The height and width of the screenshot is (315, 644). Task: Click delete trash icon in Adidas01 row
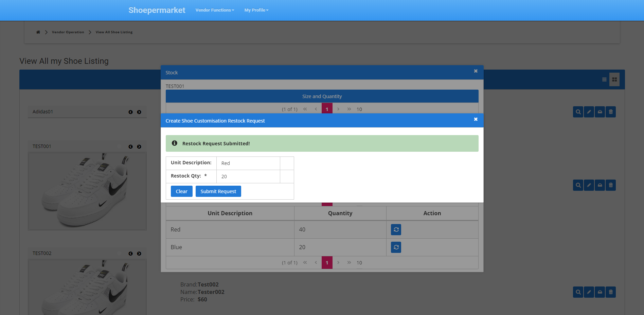tap(611, 112)
